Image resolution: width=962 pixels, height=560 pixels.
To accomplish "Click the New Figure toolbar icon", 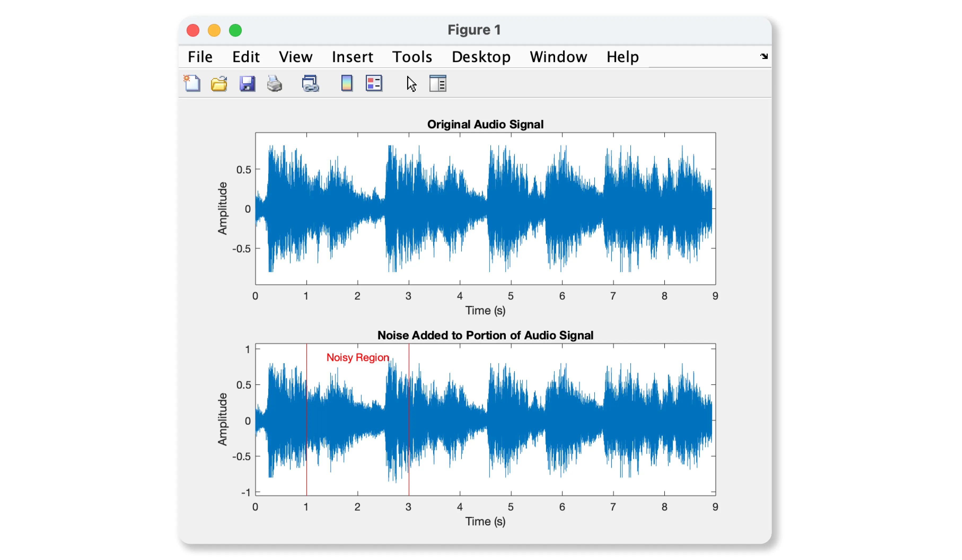I will click(192, 83).
